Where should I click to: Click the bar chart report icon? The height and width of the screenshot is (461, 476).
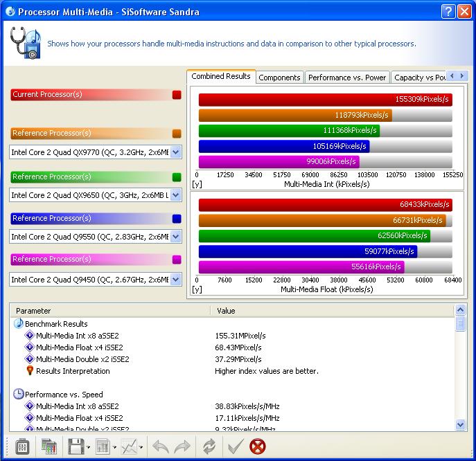[103, 446]
